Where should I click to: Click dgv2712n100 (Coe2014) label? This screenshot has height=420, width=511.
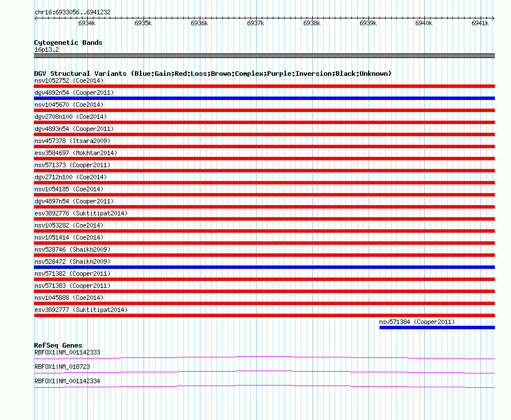pyautogui.click(x=71, y=177)
